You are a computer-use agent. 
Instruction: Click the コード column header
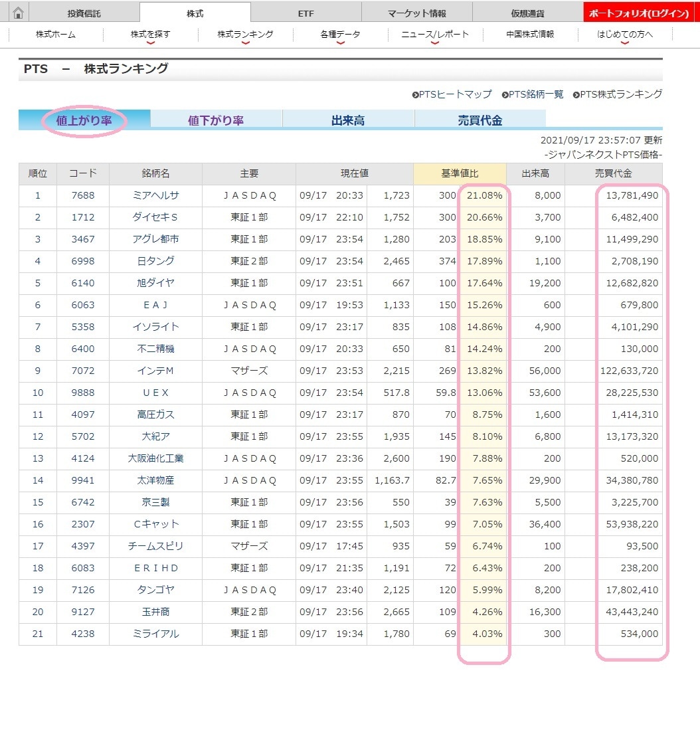click(83, 173)
